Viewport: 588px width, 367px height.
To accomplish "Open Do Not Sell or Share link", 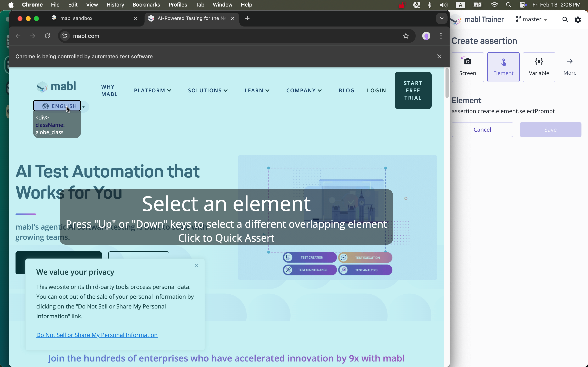I will coord(97,335).
